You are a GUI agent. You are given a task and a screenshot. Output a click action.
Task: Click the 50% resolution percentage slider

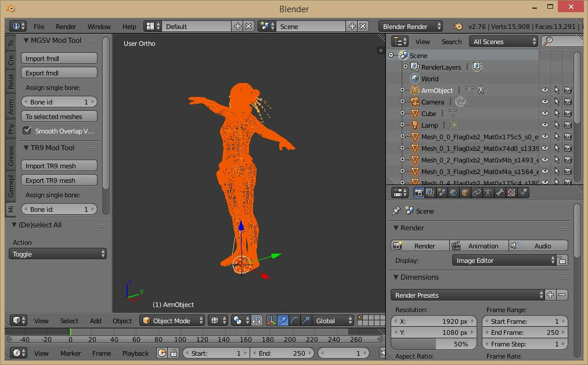click(435, 344)
